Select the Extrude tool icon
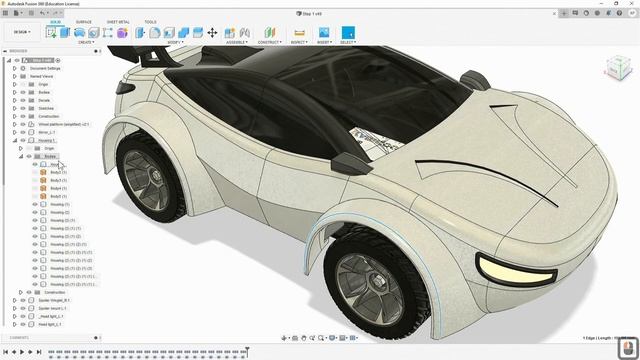Image resolution: width=640 pixels, height=360 pixels. [65, 32]
